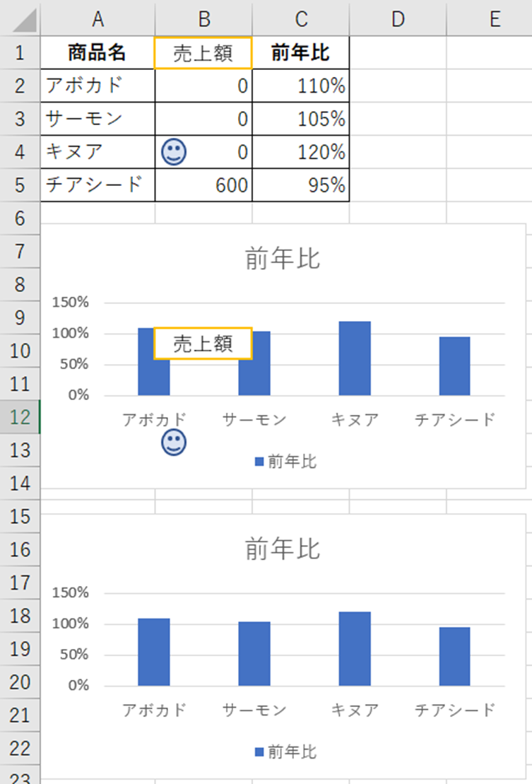Screen dimensions: 532x784
Task: Select the 商品名 header cell
Action: pyautogui.click(x=97, y=52)
